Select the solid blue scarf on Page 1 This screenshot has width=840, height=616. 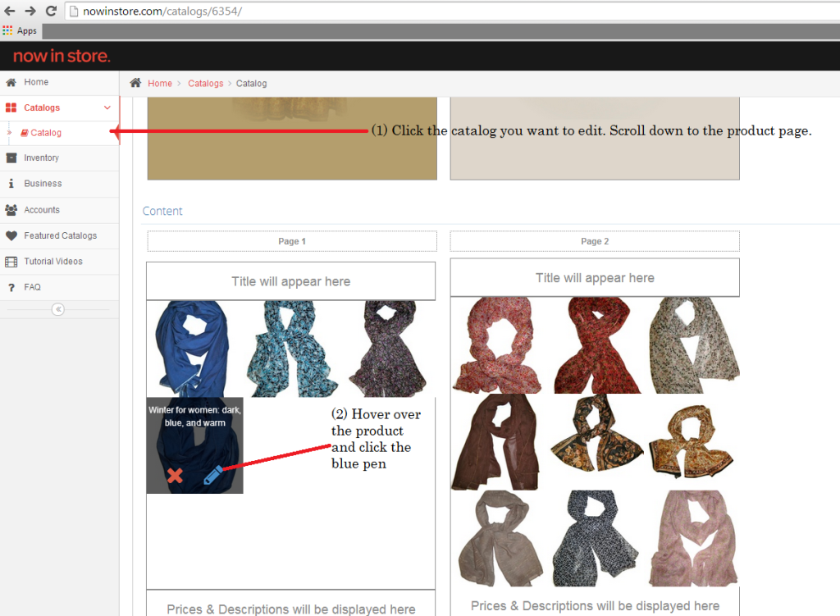click(x=194, y=349)
